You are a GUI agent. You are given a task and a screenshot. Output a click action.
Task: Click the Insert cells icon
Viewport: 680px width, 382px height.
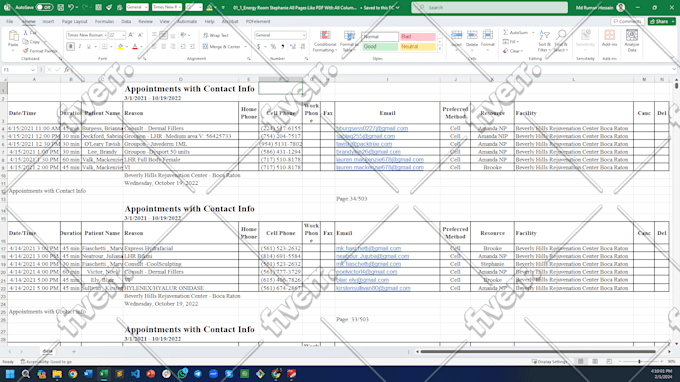click(x=456, y=36)
